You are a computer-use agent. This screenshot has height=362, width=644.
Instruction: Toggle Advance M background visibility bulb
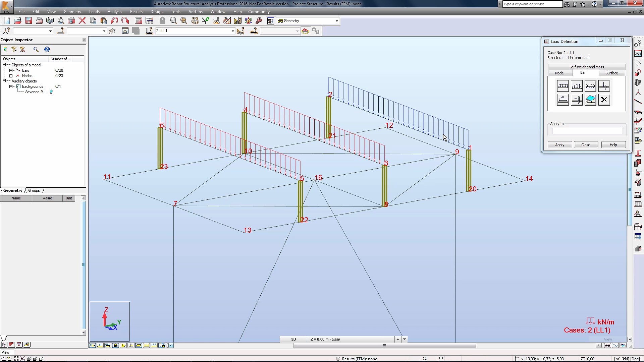pyautogui.click(x=51, y=92)
